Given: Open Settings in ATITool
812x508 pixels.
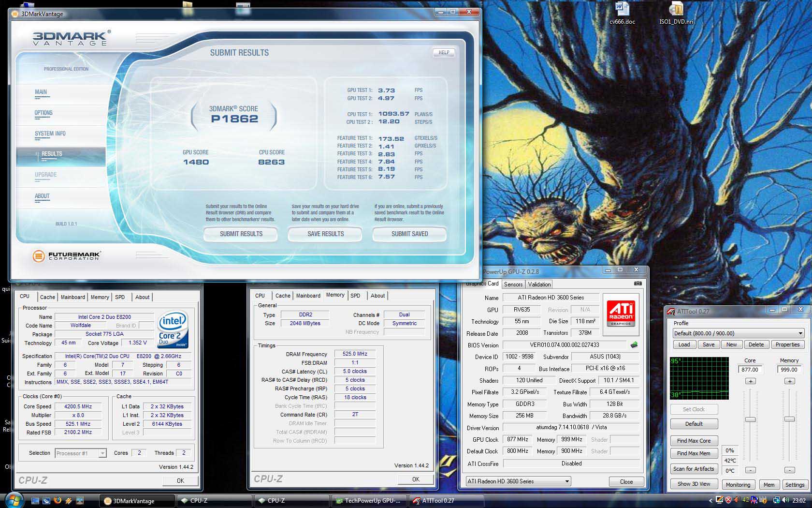Looking at the screenshot, I should pyautogui.click(x=795, y=485).
